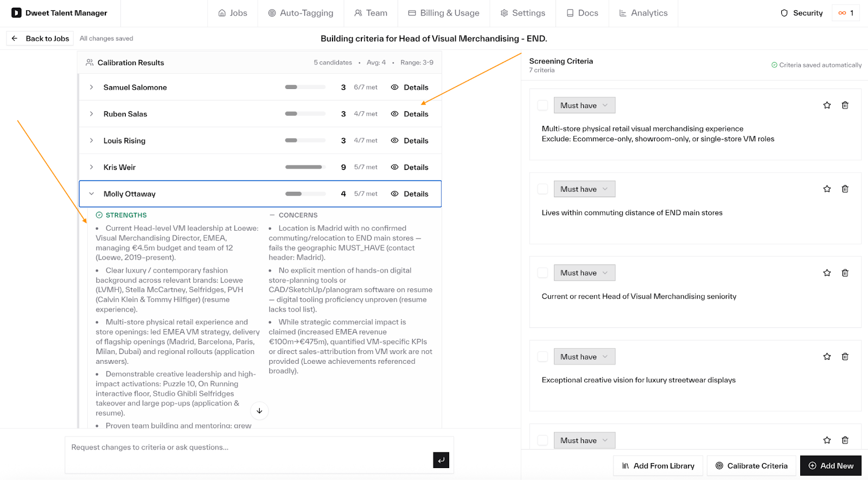The width and height of the screenshot is (868, 480).
Task: Click the Dweet Talent Manager logo
Action: click(x=17, y=13)
